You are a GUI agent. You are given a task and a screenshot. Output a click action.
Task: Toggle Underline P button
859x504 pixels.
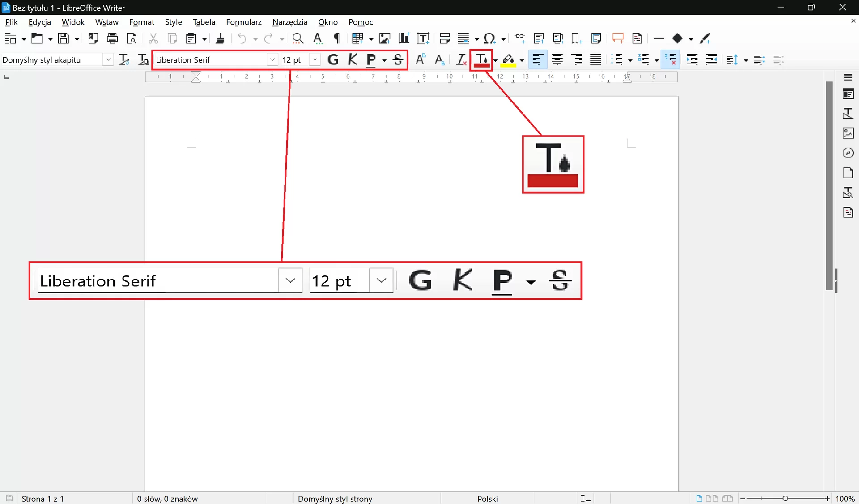coord(371,59)
